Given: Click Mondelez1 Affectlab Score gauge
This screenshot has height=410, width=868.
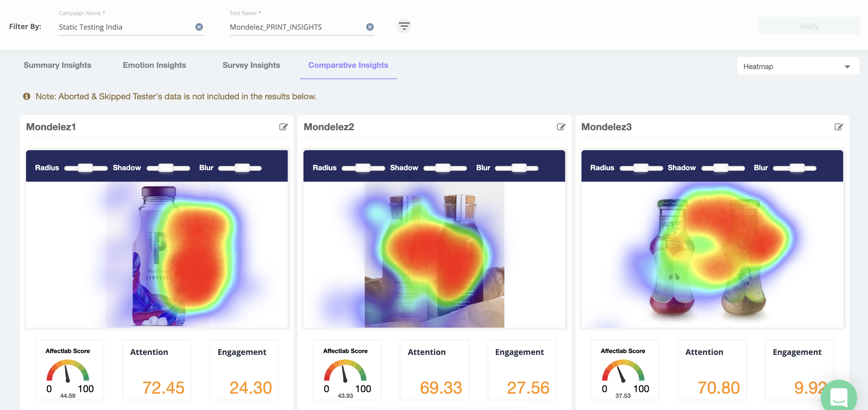Looking at the screenshot, I should click(x=68, y=371).
